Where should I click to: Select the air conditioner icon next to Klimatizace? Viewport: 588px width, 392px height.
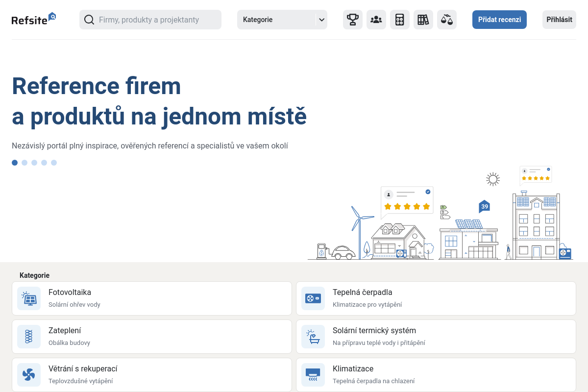(x=313, y=374)
